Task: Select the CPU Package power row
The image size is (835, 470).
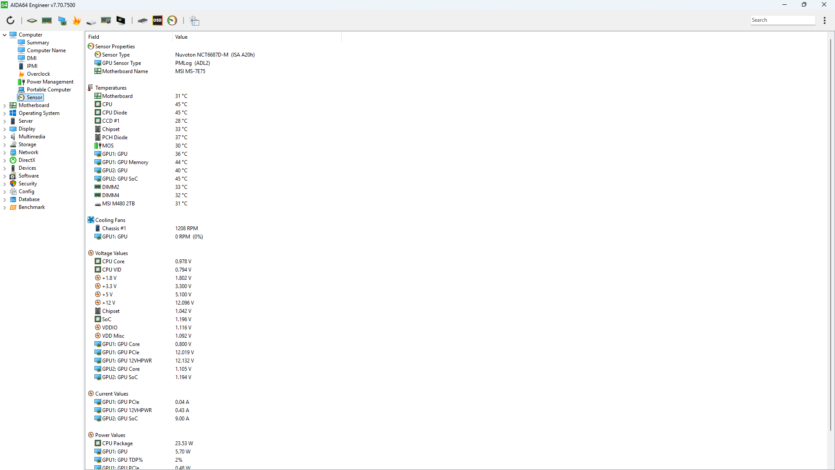Action: click(x=117, y=443)
